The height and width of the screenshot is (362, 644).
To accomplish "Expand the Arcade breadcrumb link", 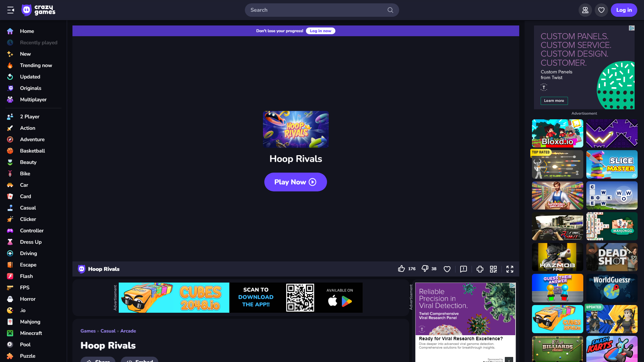I will tap(128, 331).
